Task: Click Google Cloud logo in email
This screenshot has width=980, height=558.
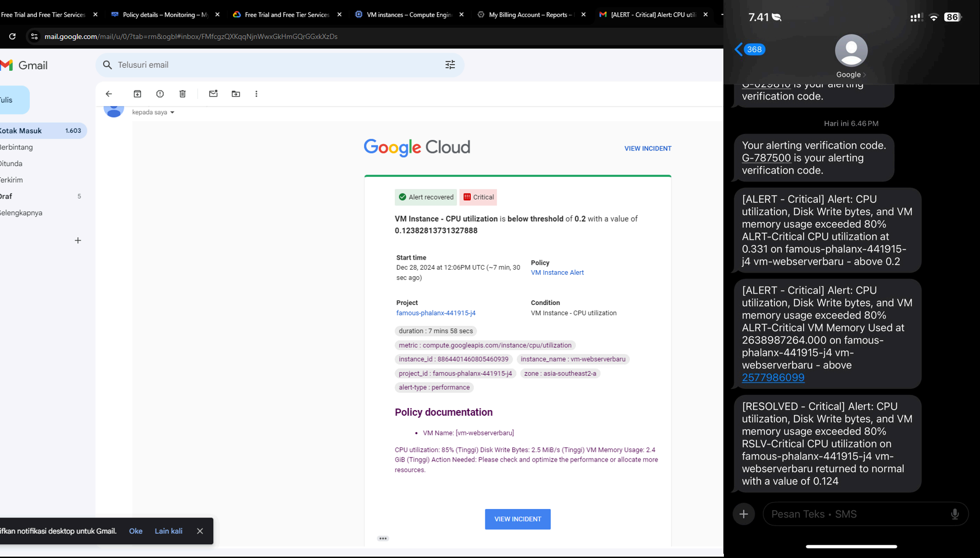Action: (x=417, y=147)
